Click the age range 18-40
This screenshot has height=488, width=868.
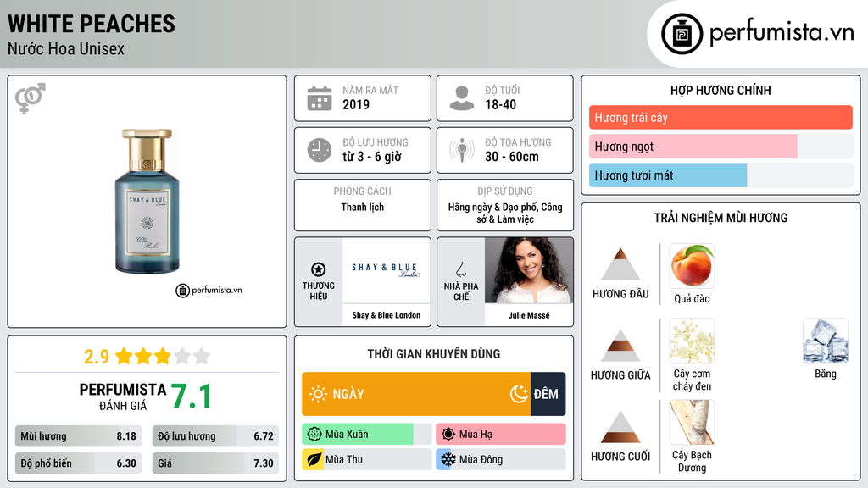pos(500,104)
